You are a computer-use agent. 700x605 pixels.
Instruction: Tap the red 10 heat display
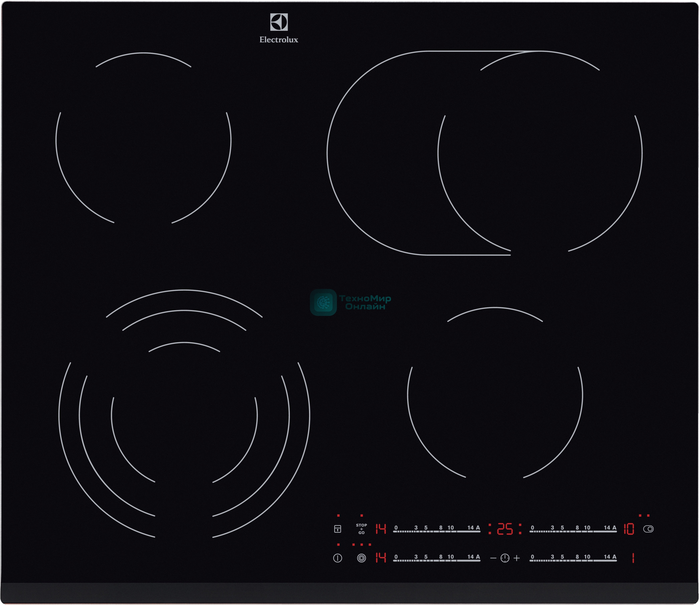(629, 529)
